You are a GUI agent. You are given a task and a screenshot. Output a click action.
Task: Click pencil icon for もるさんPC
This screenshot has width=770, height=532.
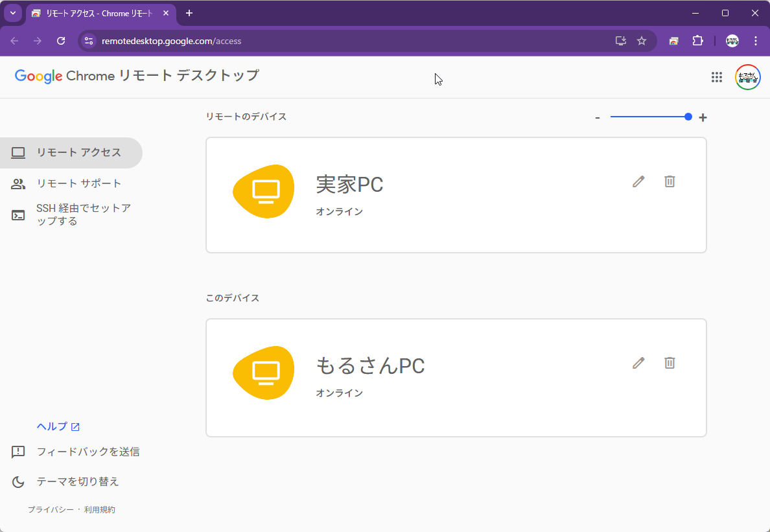[x=638, y=363]
